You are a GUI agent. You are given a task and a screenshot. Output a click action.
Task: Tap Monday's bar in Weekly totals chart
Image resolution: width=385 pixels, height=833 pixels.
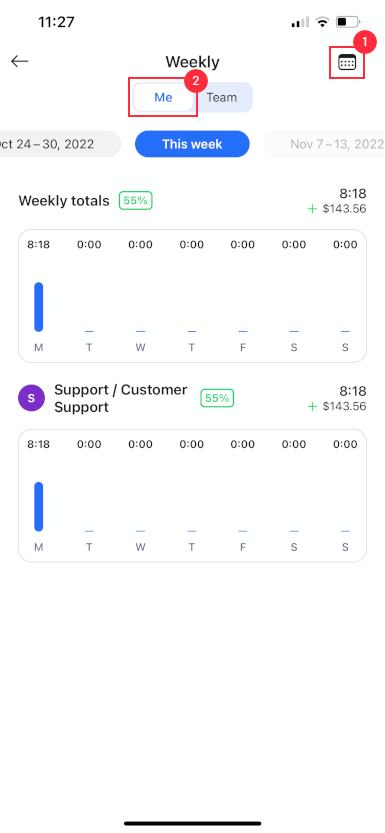click(x=39, y=307)
